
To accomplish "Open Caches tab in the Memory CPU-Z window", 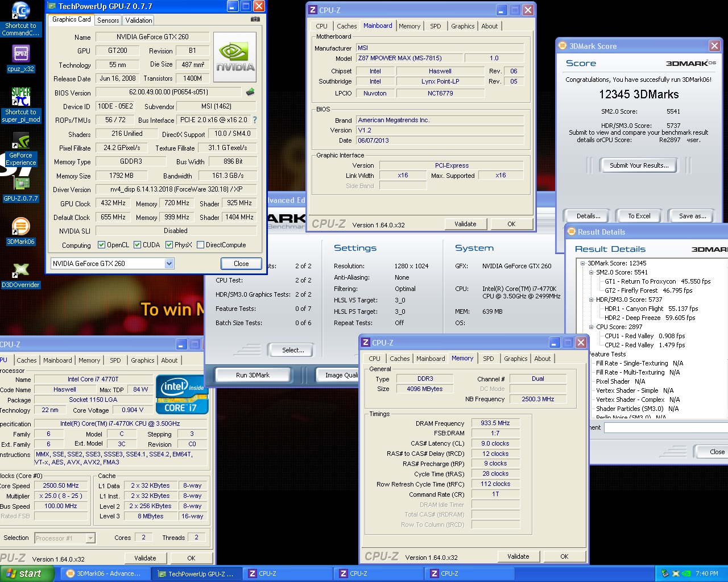I will tap(399, 359).
